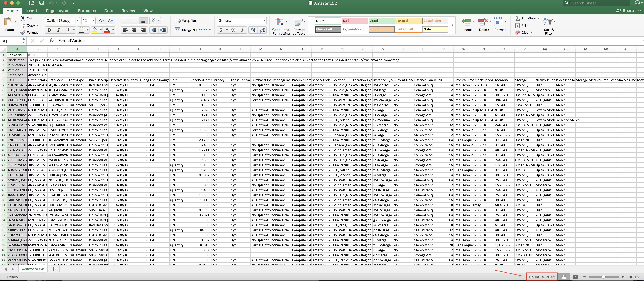The height and width of the screenshot is (281, 644).
Task: Toggle Underline formatting
Action: click(x=67, y=30)
